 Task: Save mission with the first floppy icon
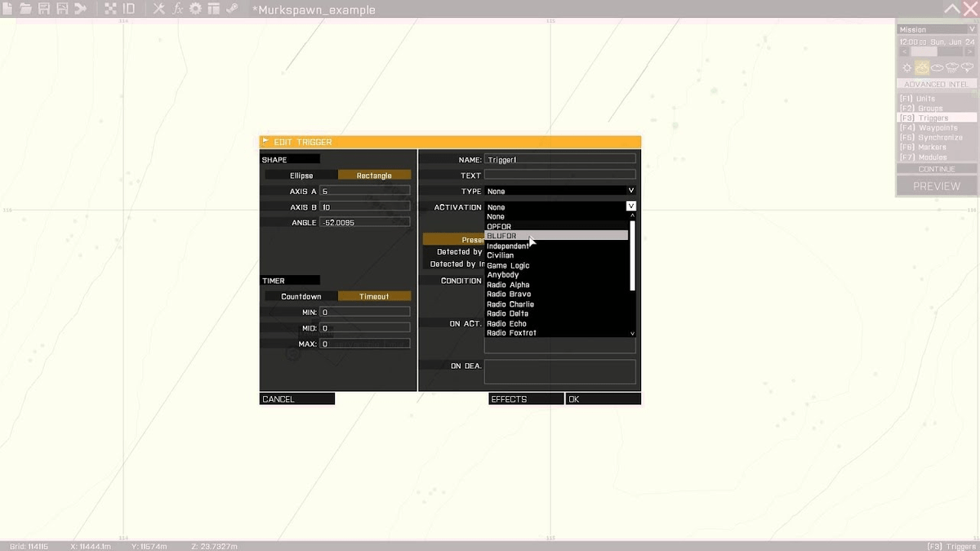tap(44, 9)
